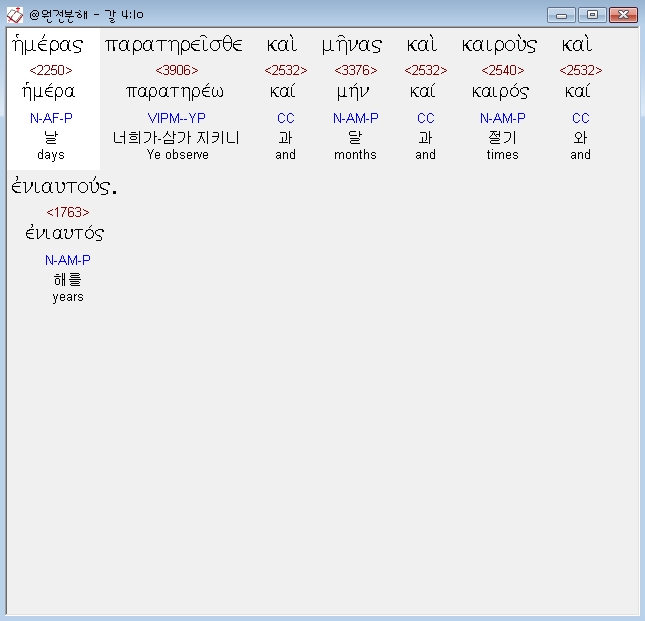This screenshot has width=645, height=621.
Task: Open Strong's number <2540>
Action: pyautogui.click(x=503, y=70)
